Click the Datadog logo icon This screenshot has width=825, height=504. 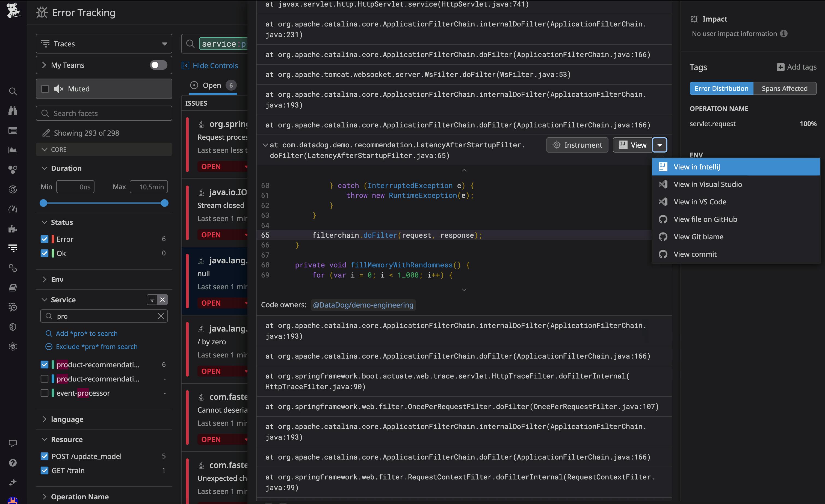pos(13,11)
